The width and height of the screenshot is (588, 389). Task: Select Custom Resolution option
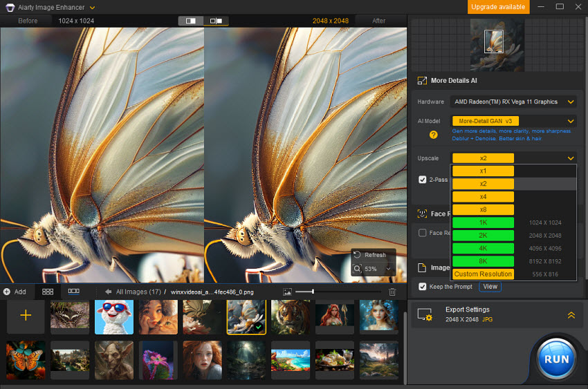[483, 274]
